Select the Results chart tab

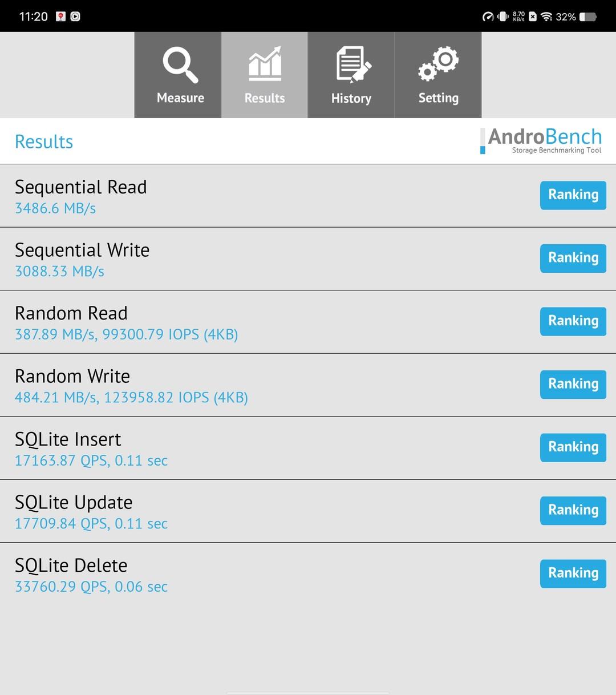point(265,75)
